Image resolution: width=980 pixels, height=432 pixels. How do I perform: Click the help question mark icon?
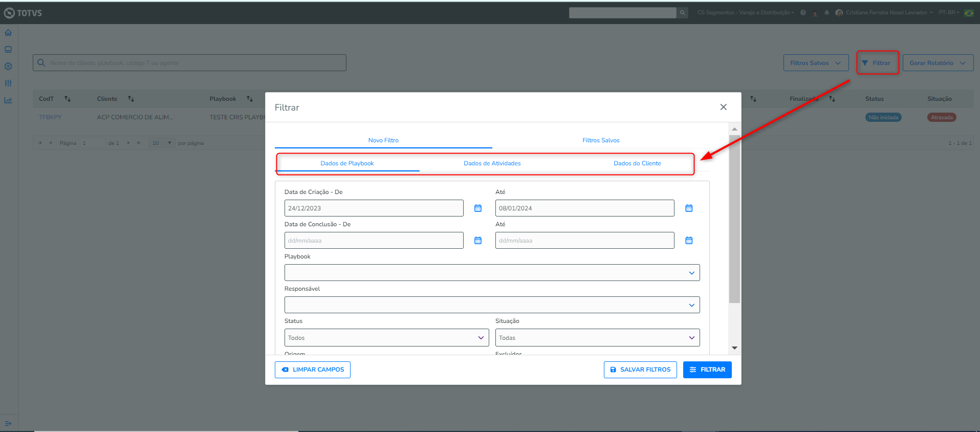pos(803,13)
